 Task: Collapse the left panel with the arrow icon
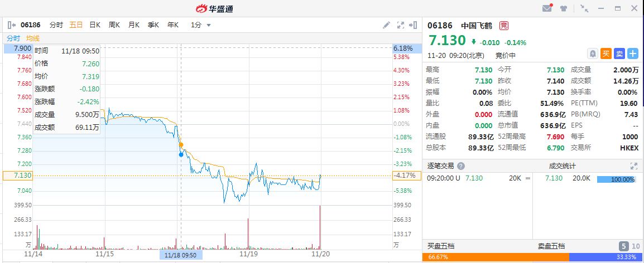tap(11, 25)
